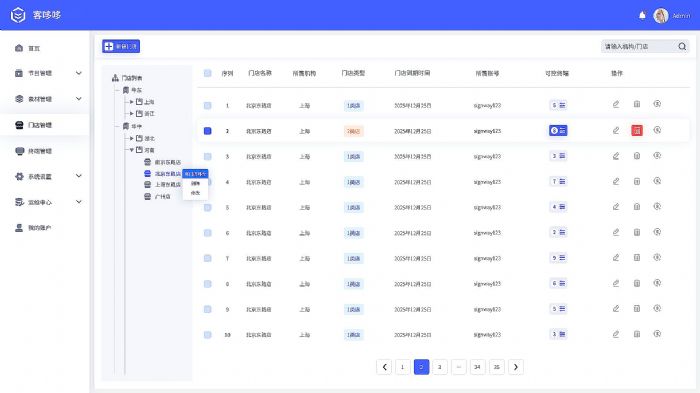
Task: Click the previous page arrow
Action: click(384, 367)
